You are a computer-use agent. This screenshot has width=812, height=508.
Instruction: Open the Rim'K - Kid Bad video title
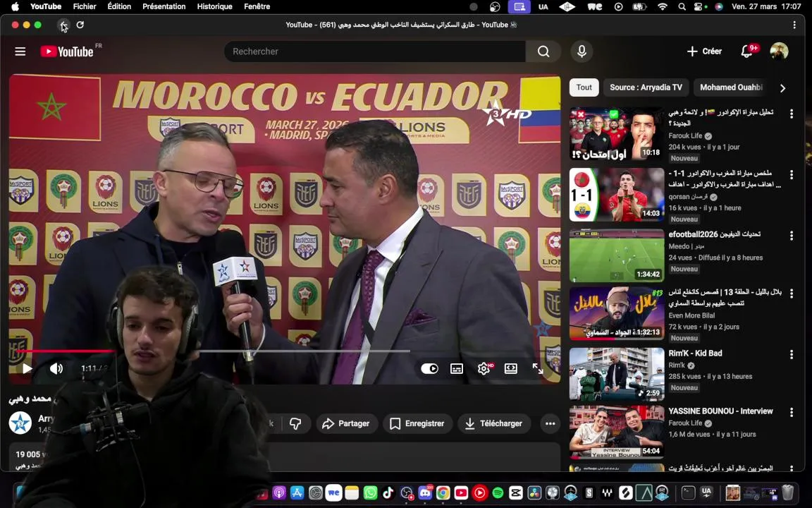695,353
